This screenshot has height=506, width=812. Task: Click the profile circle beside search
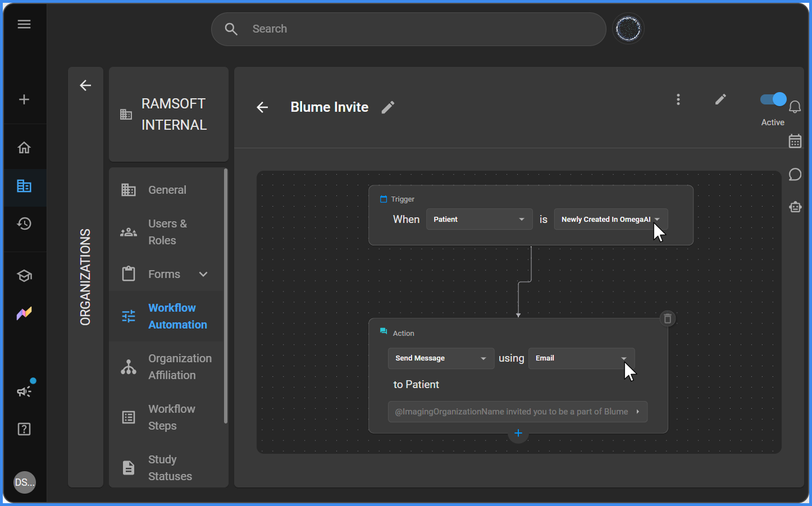(628, 29)
